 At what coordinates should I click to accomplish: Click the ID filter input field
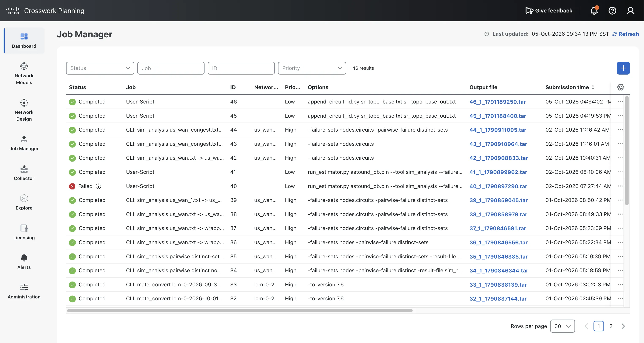point(241,68)
